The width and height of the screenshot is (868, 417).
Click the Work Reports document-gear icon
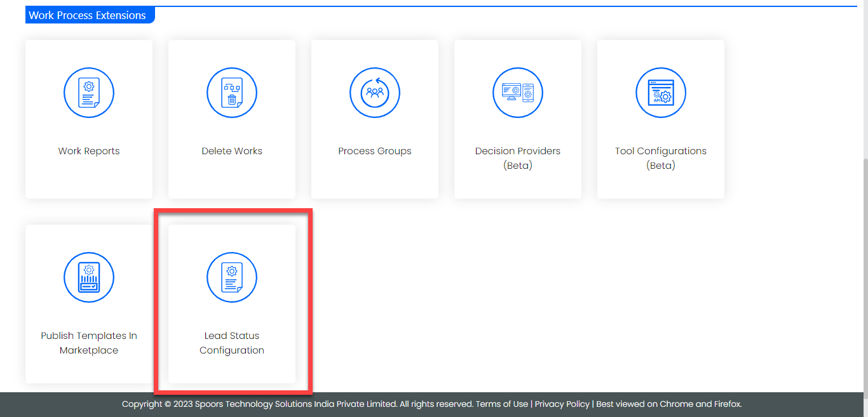pos(89,93)
